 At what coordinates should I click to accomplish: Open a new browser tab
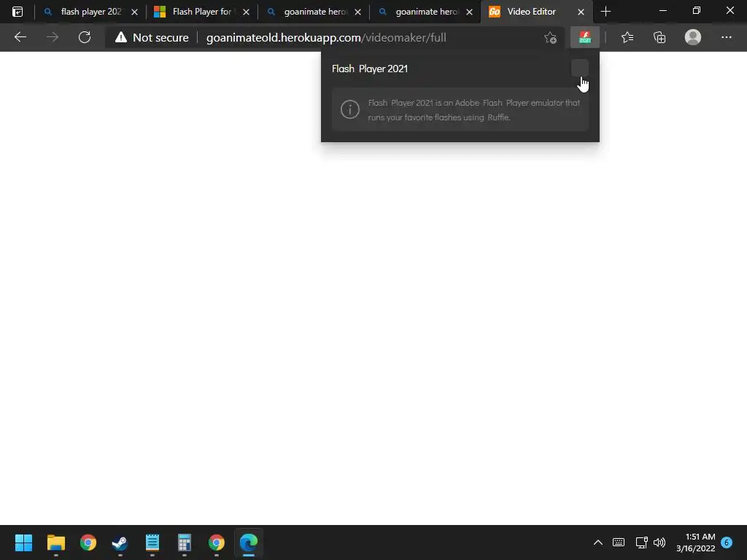(x=605, y=12)
